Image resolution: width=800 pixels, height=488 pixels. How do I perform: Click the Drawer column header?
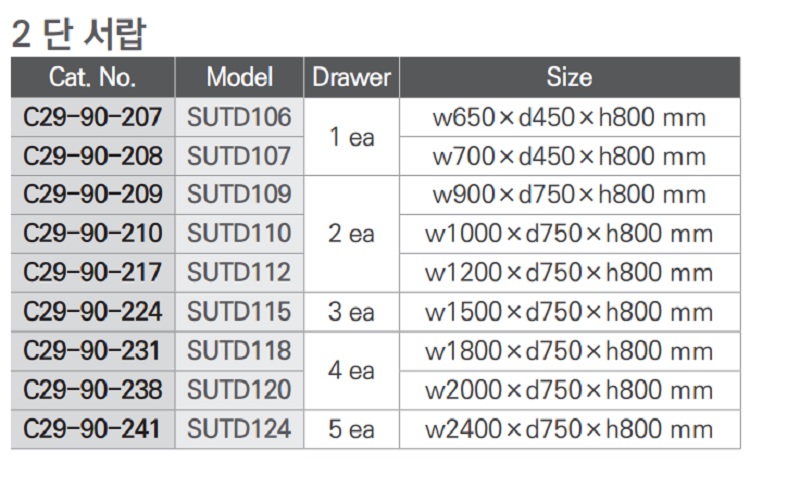click(x=351, y=77)
